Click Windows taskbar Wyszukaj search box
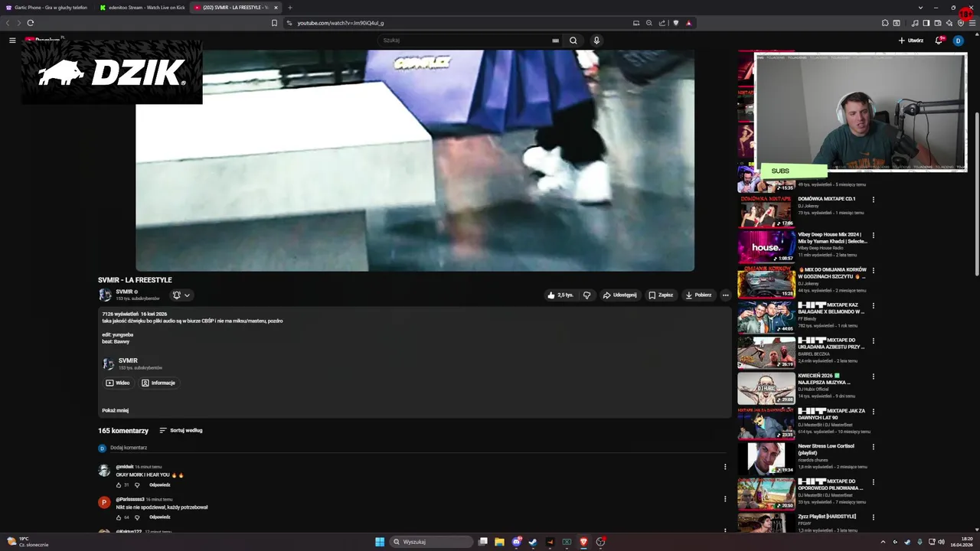 point(431,542)
